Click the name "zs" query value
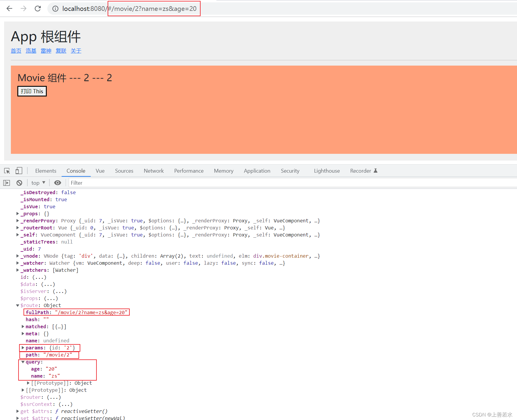Screen dimensions: 517x420 pos(54,376)
